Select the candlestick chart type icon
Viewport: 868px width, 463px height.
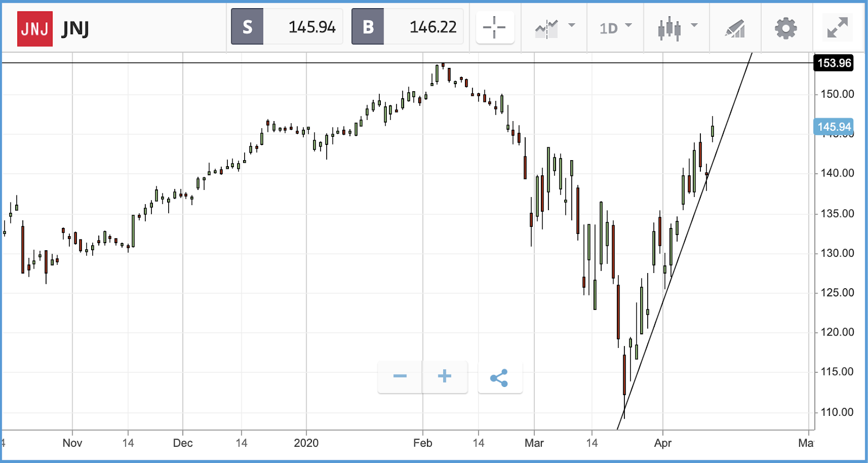pyautogui.click(x=669, y=28)
